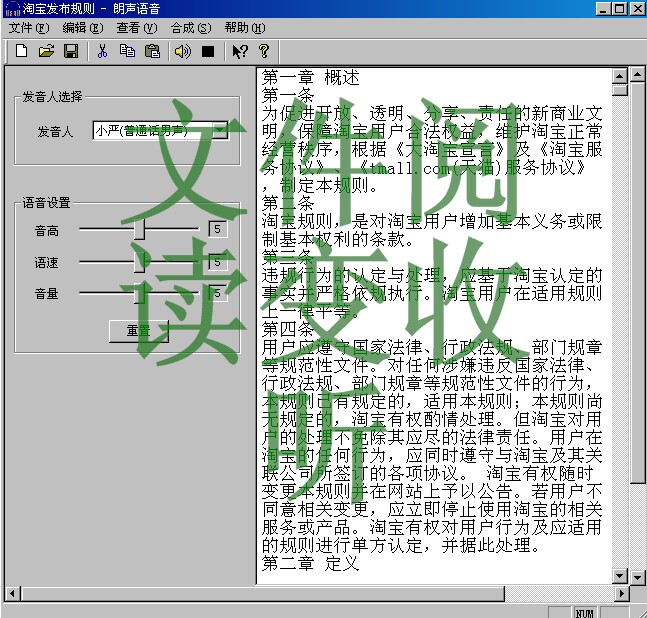Activate the context help arrow-question icon
This screenshot has height=618, width=647.
pyautogui.click(x=240, y=51)
